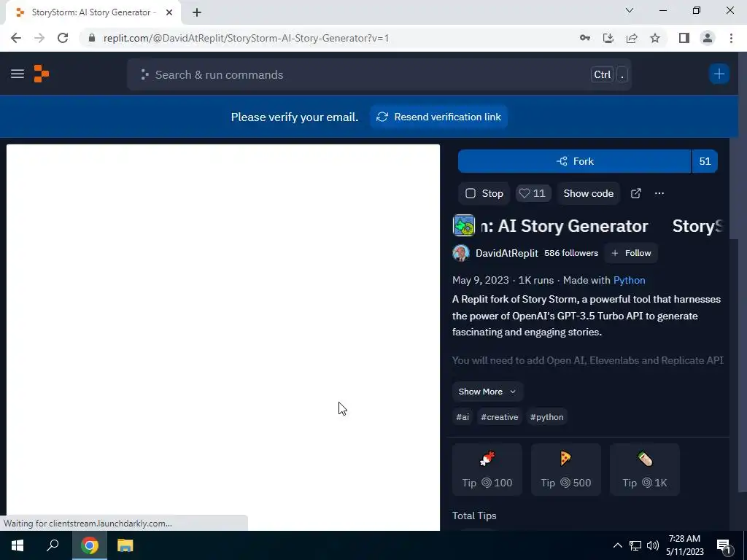Click the Resend verification link button

click(x=438, y=117)
